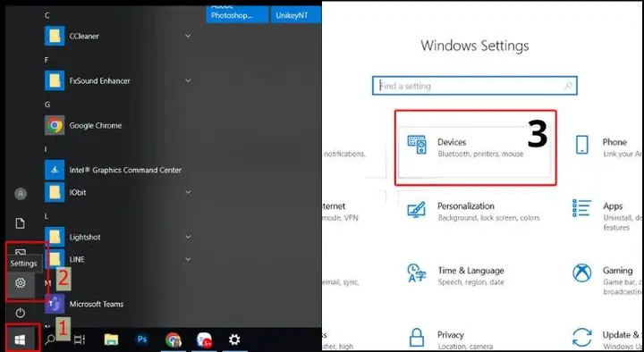This screenshot has width=644, height=352.
Task: Click the user account avatar icon
Action: point(20,193)
